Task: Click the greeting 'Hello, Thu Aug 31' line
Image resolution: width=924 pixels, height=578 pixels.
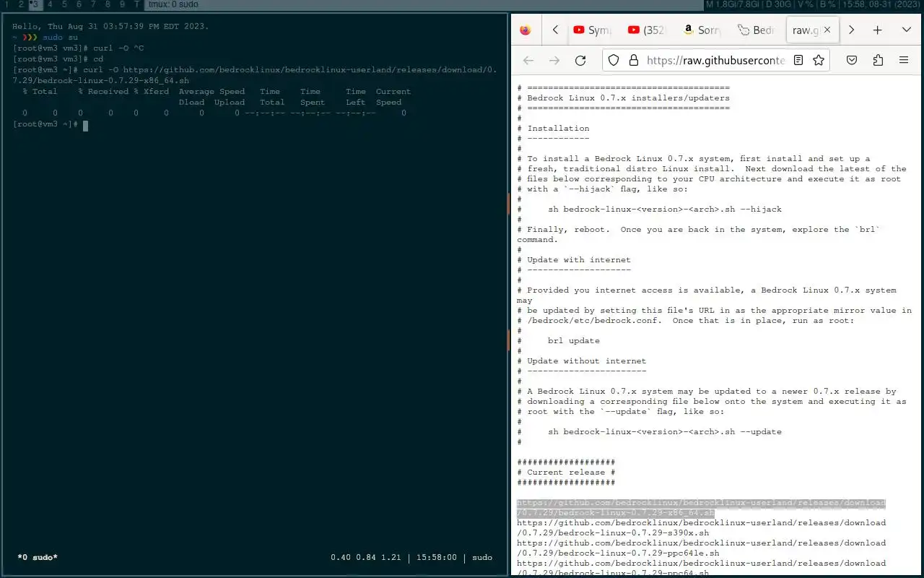Action: (110, 26)
